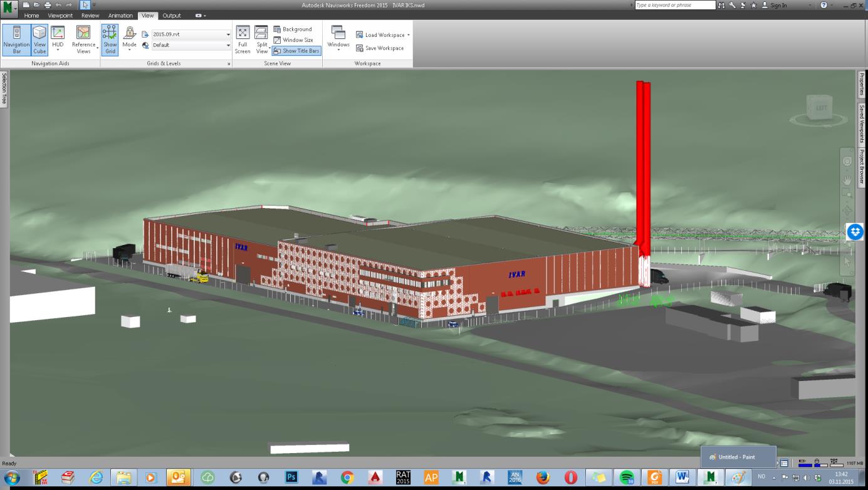Open Spotify from the taskbar

click(x=626, y=477)
